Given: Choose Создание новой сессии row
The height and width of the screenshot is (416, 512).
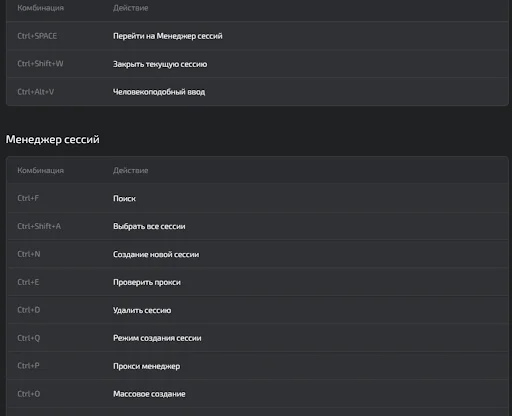Looking at the screenshot, I should coord(257,254).
